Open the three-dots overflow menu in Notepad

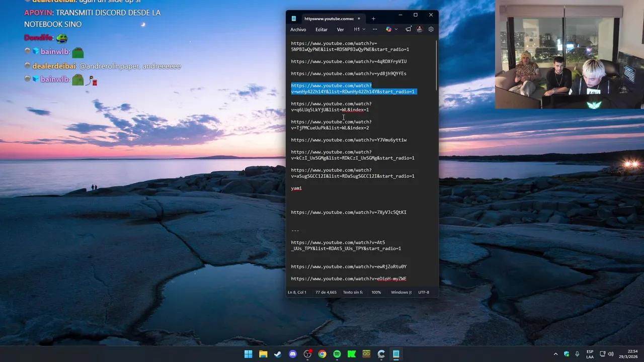(375, 29)
